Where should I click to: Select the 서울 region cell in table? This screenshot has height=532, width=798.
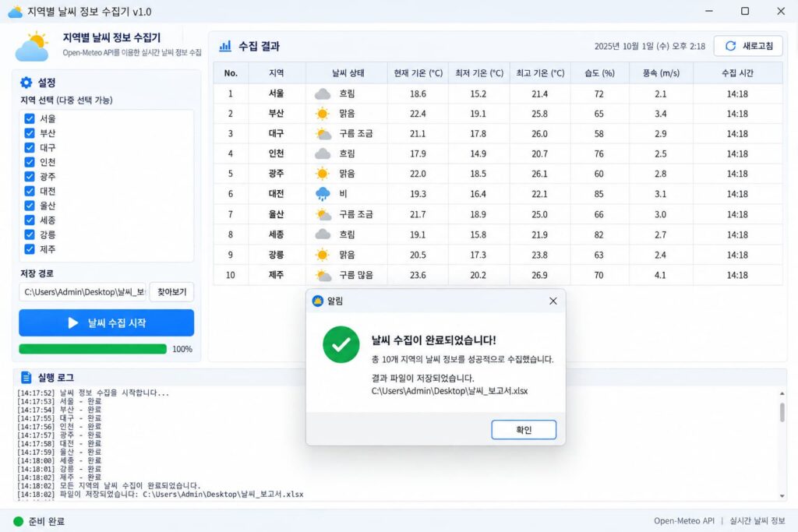(x=277, y=93)
